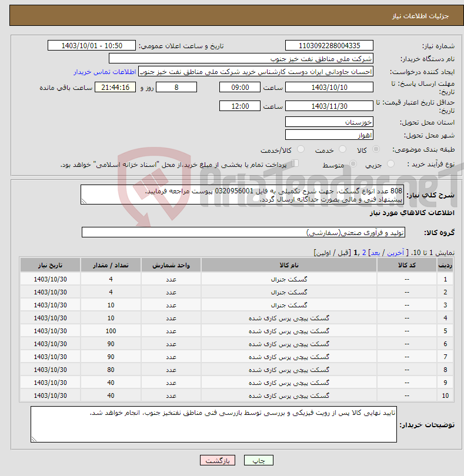Click the واحد شمارش column header

171,265
